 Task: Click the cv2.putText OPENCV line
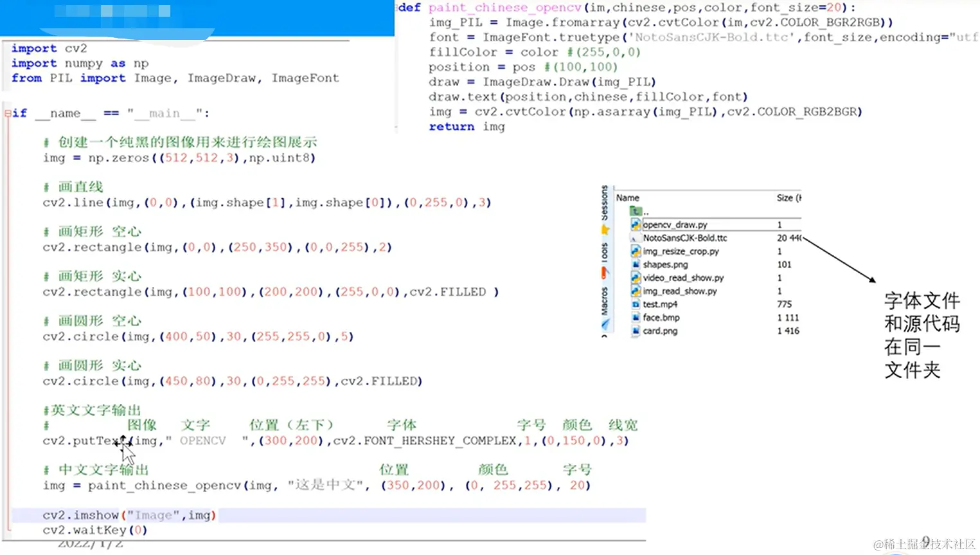pos(335,441)
